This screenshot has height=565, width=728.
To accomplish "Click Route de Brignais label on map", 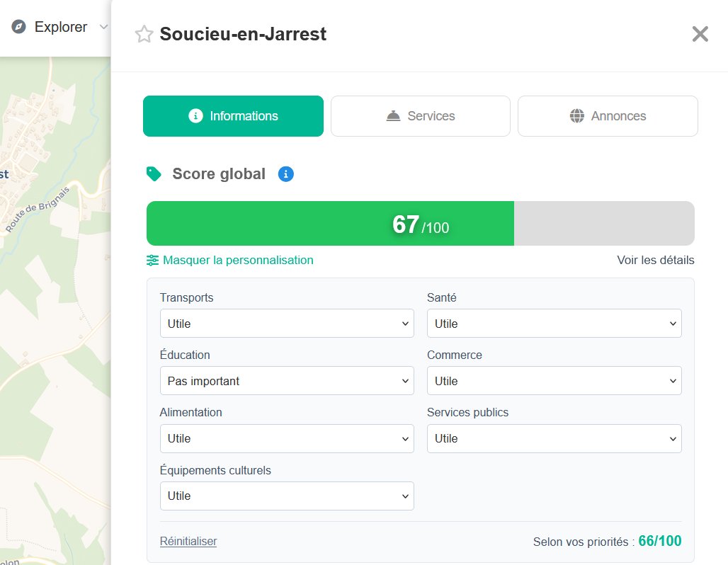I will click(37, 209).
